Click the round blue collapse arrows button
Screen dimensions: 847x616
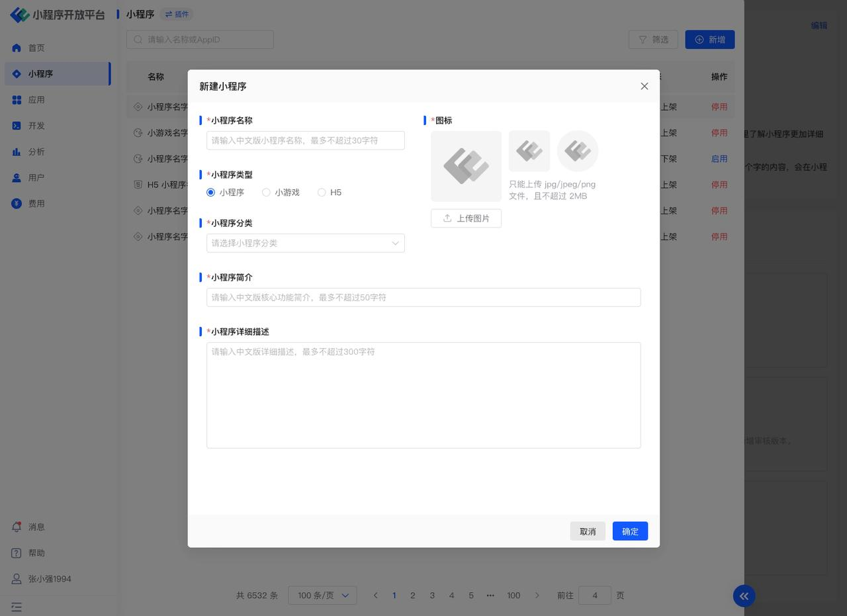coord(744,596)
